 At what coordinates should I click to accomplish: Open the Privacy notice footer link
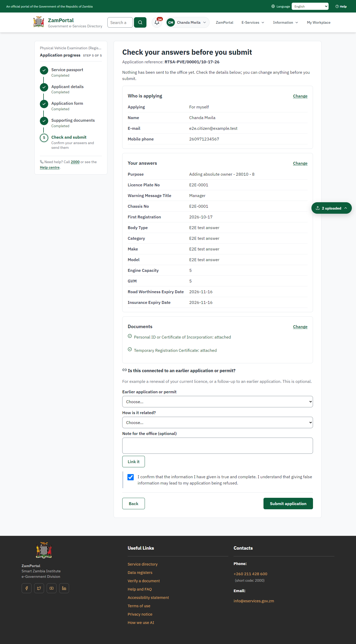[140, 614]
